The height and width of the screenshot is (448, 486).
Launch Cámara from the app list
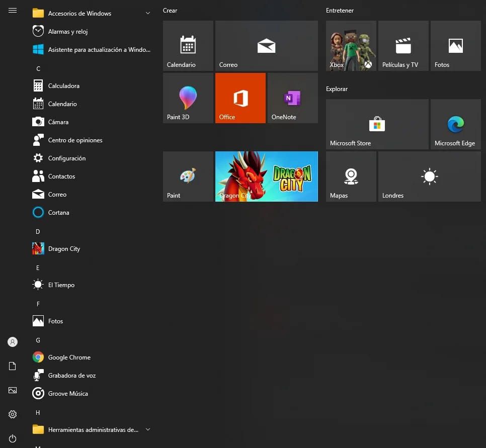coord(92,122)
